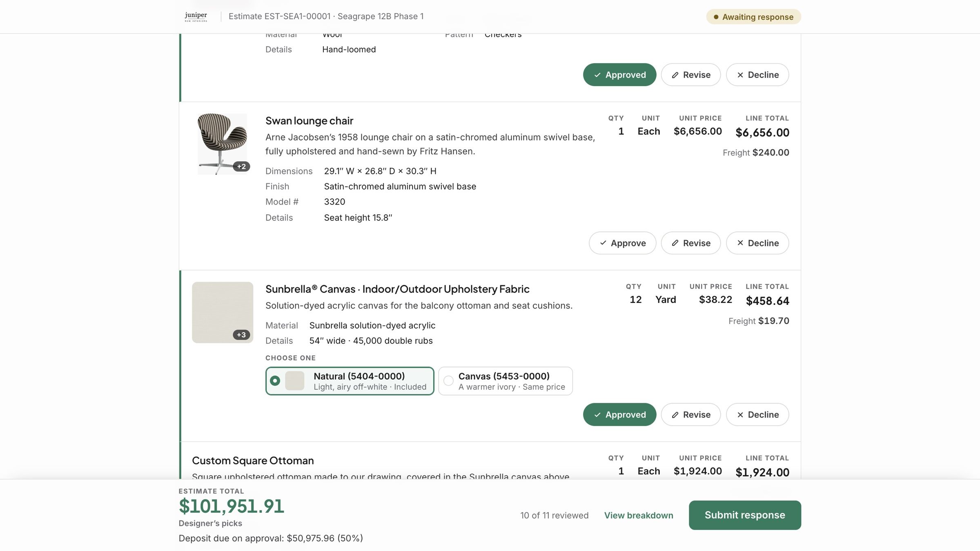The height and width of the screenshot is (551, 980).
Task: Click the Submit response button
Action: click(x=745, y=515)
